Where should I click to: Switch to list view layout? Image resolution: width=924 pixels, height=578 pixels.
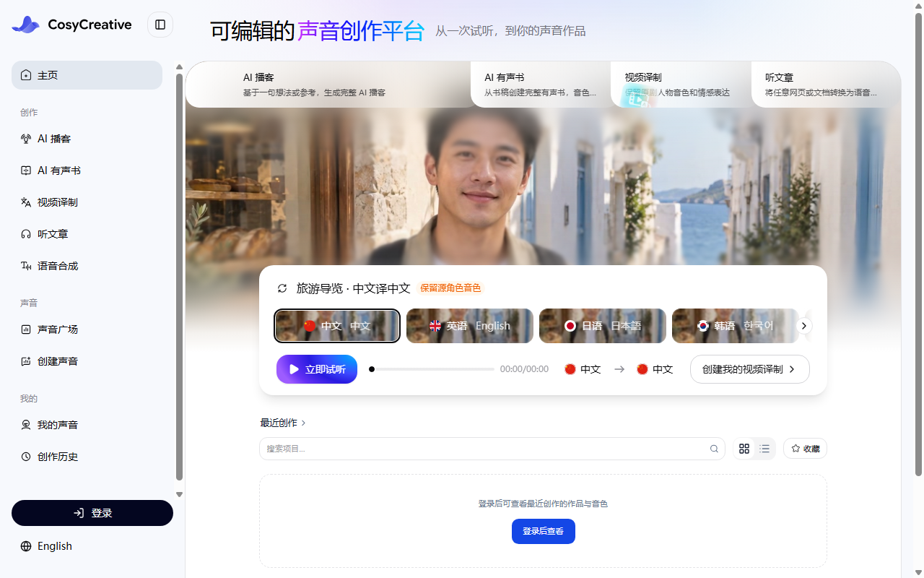click(764, 449)
